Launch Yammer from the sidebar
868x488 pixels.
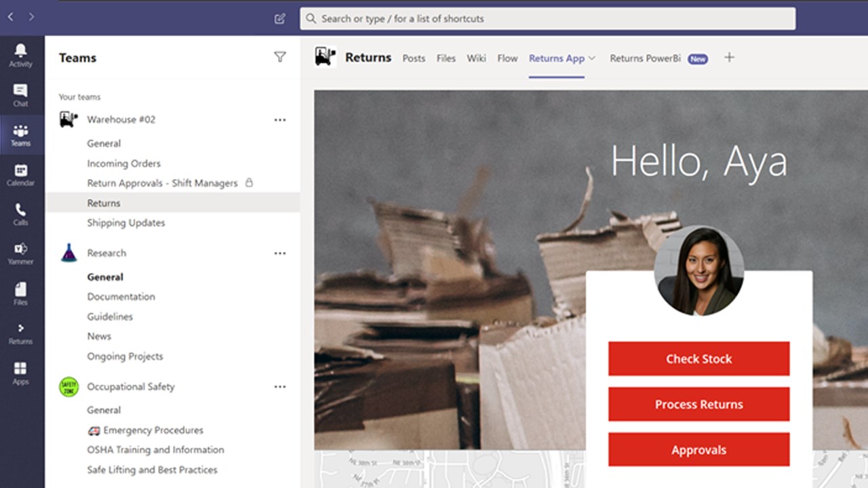[20, 254]
